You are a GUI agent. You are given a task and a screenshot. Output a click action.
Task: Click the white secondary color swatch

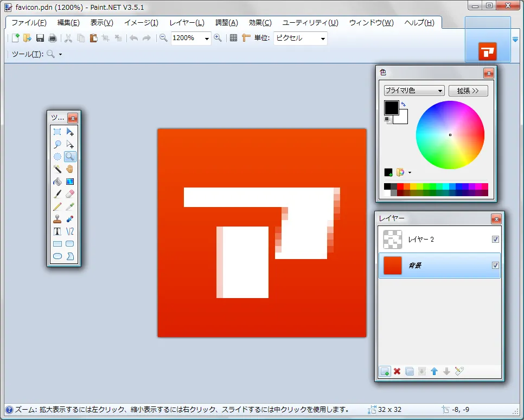coord(402,118)
